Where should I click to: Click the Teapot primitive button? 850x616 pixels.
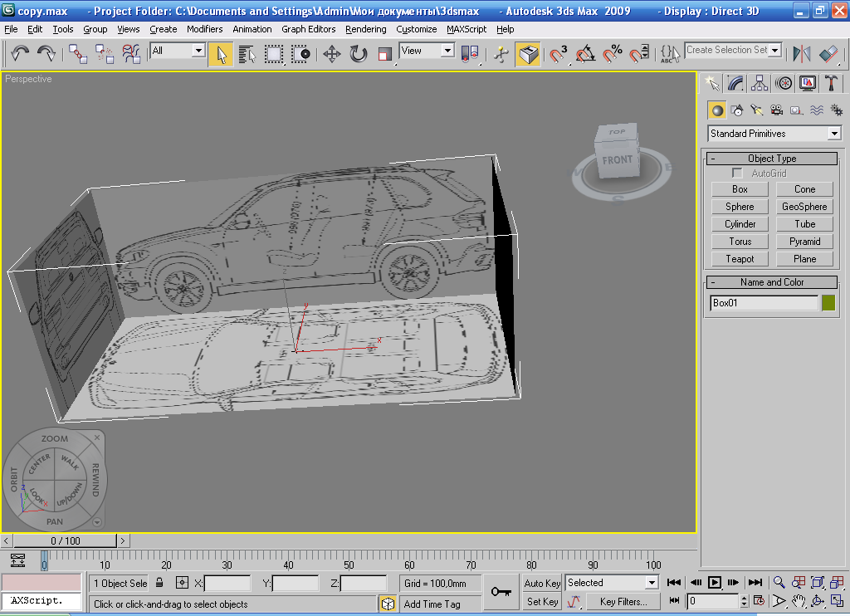(x=740, y=259)
